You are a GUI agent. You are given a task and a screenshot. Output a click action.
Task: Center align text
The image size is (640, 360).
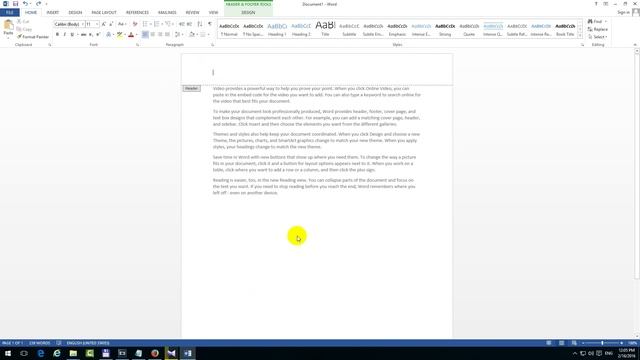click(x=153, y=35)
